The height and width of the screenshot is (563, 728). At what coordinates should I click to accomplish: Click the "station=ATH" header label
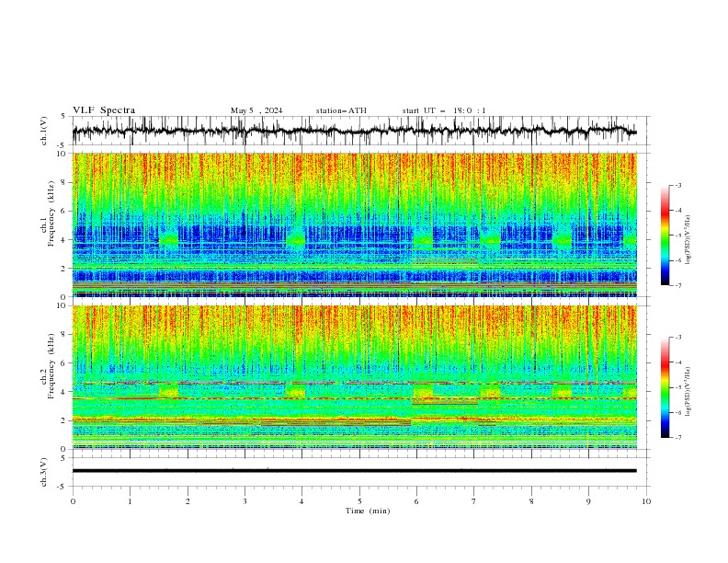341,110
